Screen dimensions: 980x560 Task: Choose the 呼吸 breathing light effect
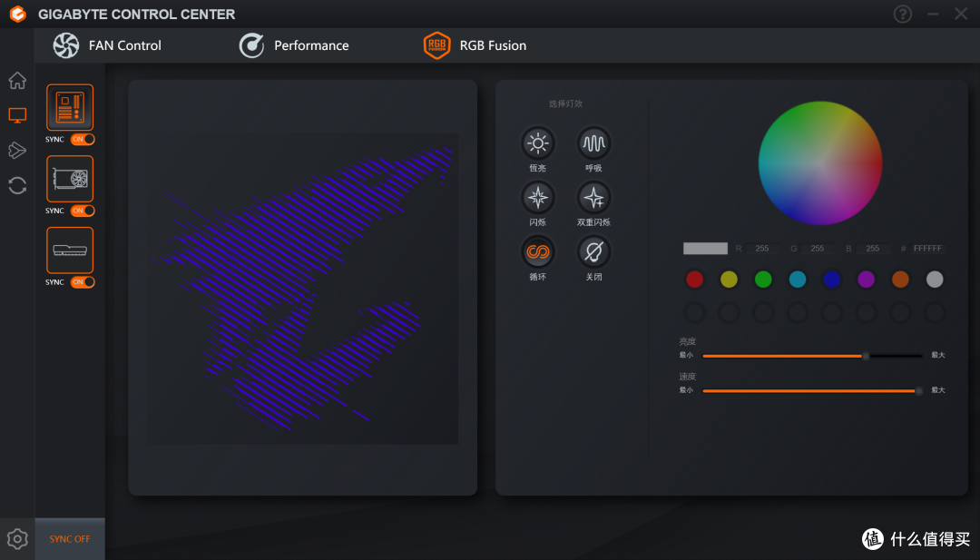click(x=593, y=143)
